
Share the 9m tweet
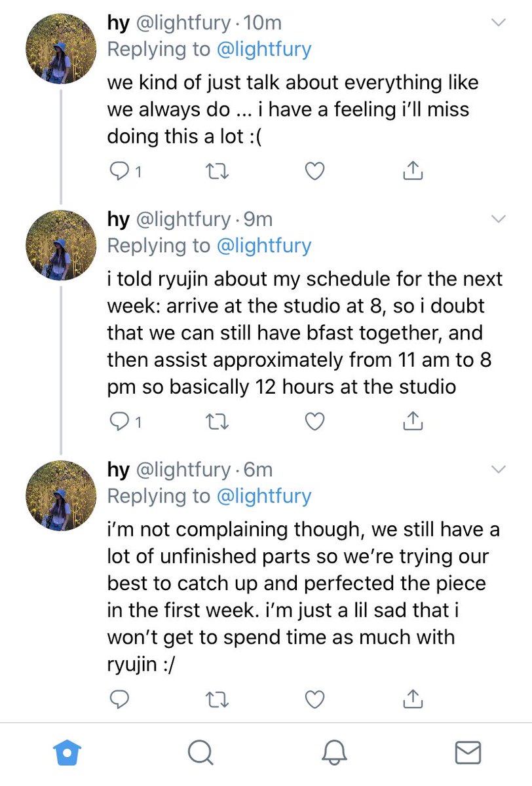(412, 422)
